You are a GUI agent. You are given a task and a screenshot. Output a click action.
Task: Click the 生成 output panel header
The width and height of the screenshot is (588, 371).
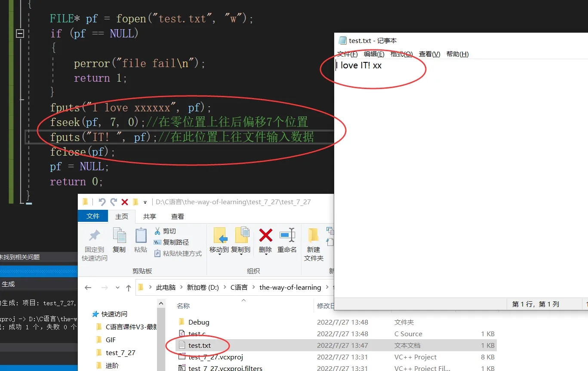(8, 284)
